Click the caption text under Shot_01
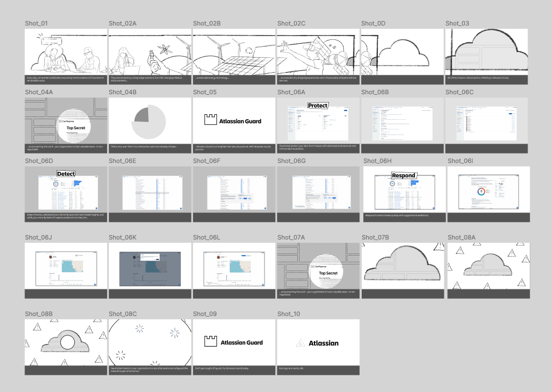 click(x=66, y=79)
